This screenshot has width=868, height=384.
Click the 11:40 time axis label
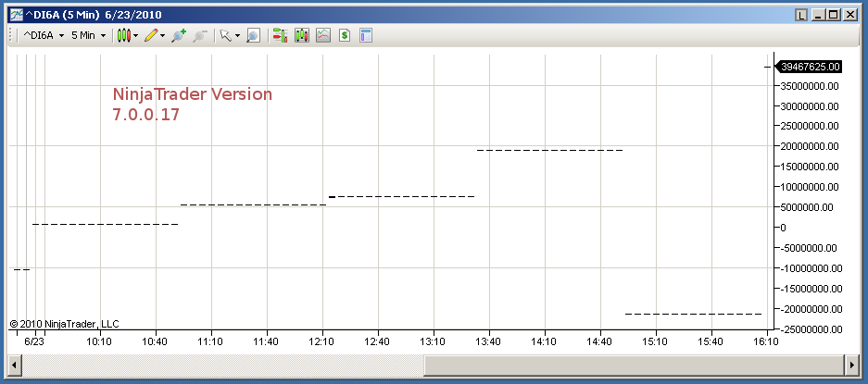click(x=266, y=341)
